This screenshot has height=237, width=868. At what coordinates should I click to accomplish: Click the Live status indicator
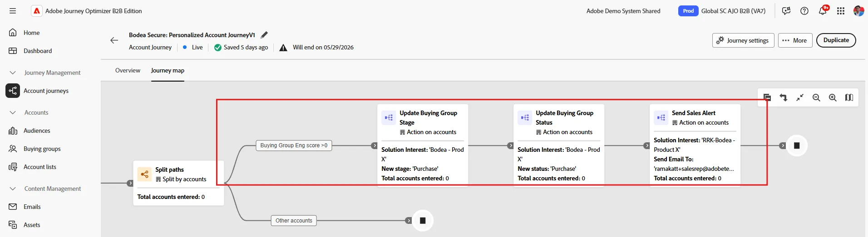coord(193,47)
